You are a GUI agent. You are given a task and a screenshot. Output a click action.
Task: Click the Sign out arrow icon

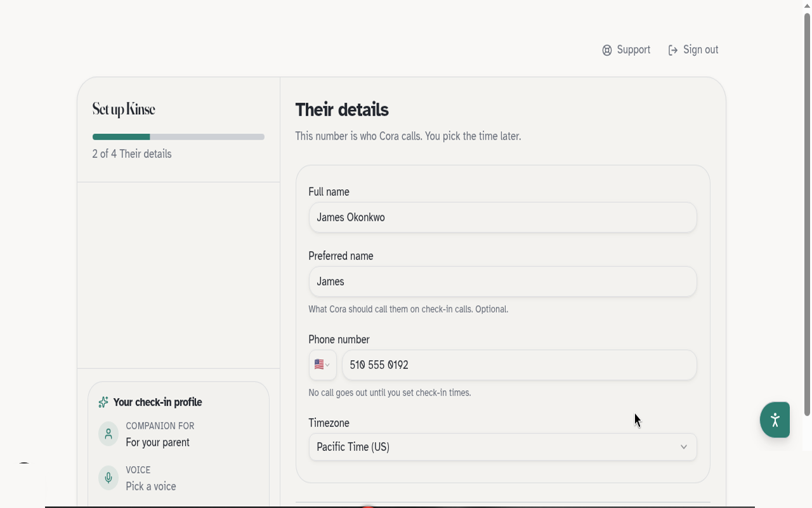coord(673,50)
